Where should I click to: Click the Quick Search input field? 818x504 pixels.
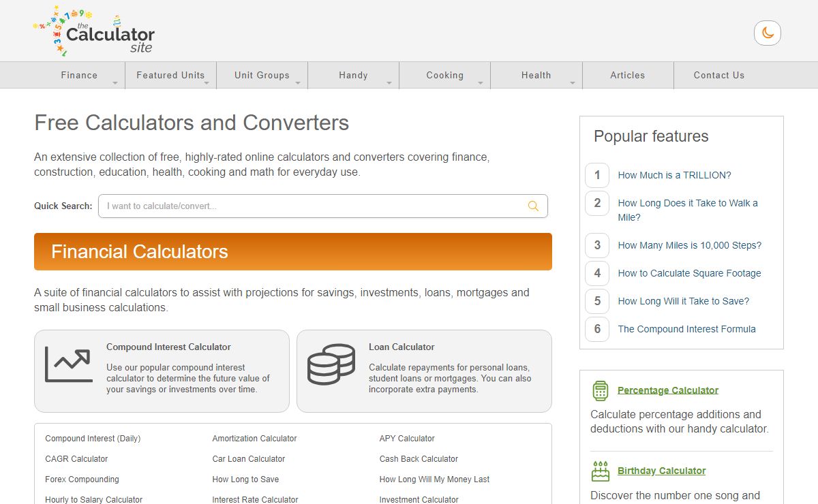tap(323, 206)
